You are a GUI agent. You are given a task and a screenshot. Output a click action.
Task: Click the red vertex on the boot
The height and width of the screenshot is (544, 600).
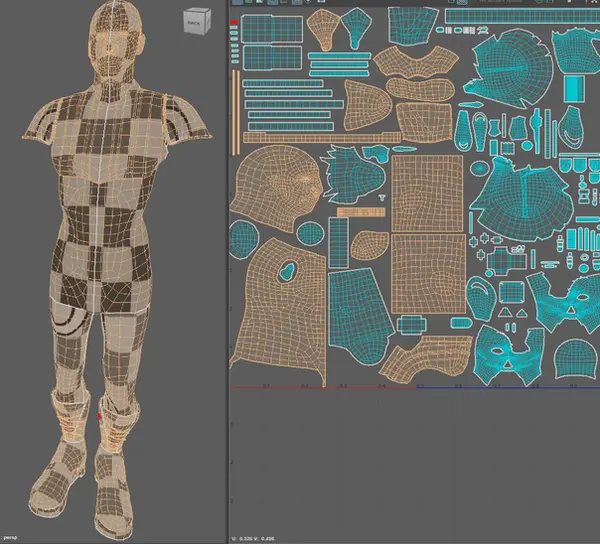(100, 416)
